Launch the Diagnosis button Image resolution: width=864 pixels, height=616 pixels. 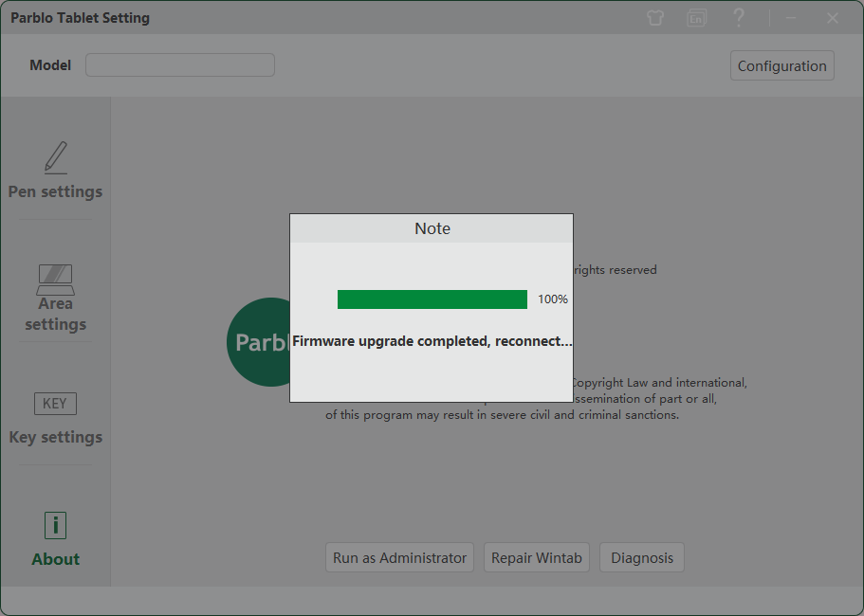coord(642,557)
